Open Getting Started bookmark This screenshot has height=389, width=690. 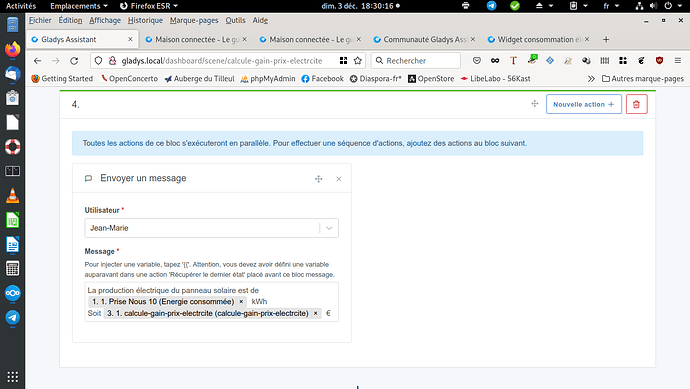click(x=62, y=79)
